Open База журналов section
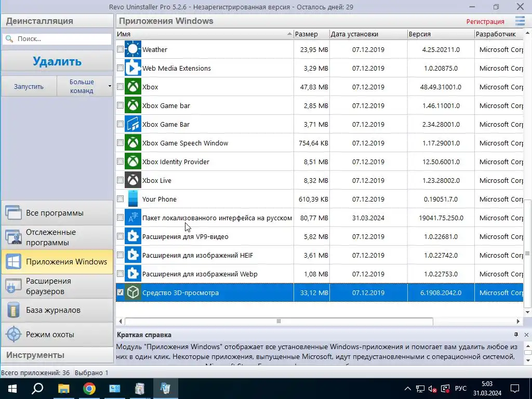This screenshot has width=532, height=399. pos(57,310)
